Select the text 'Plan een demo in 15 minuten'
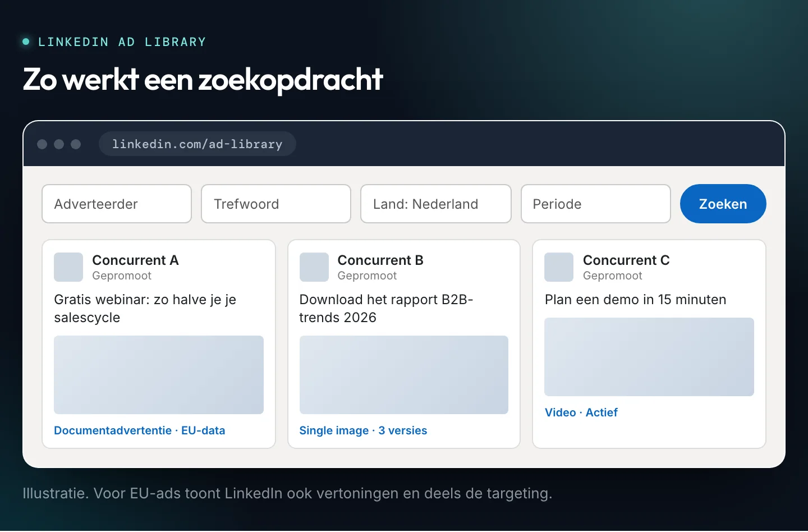The width and height of the screenshot is (808, 532). (636, 300)
